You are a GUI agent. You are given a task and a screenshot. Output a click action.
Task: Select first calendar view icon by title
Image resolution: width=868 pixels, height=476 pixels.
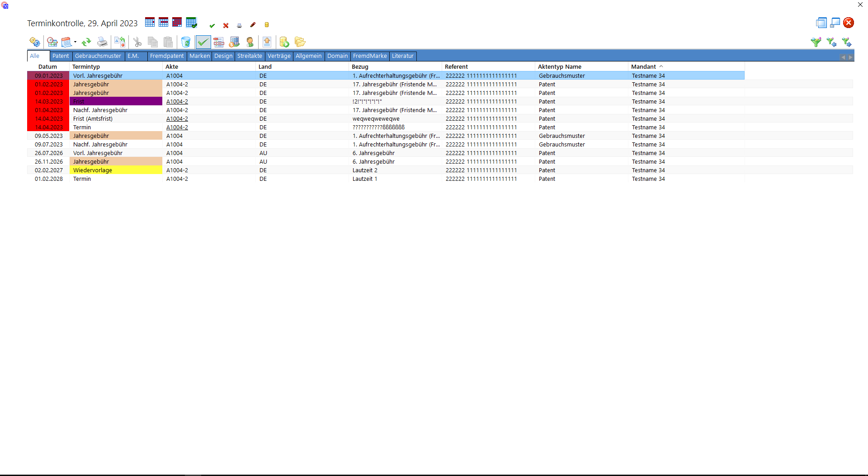click(x=150, y=22)
